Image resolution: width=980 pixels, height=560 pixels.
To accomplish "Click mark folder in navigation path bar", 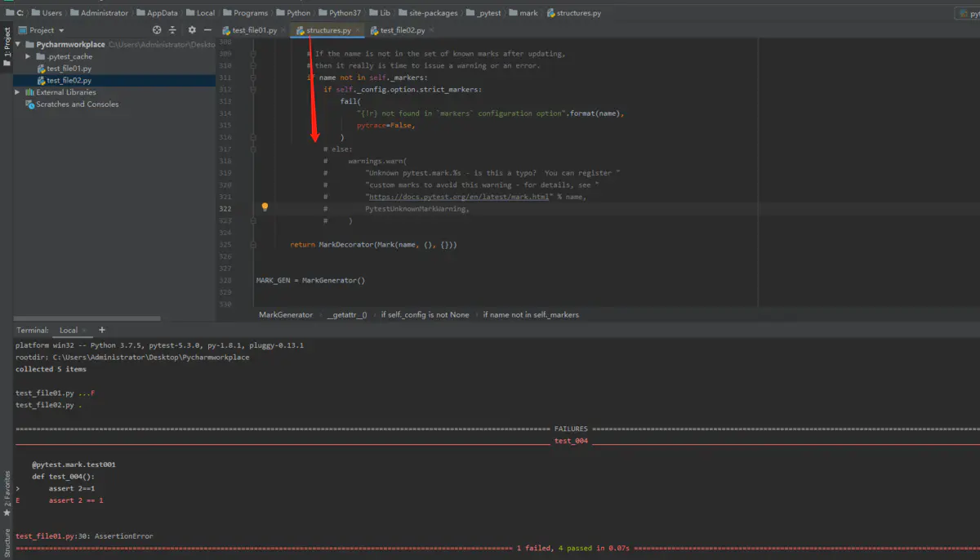I will coord(528,13).
